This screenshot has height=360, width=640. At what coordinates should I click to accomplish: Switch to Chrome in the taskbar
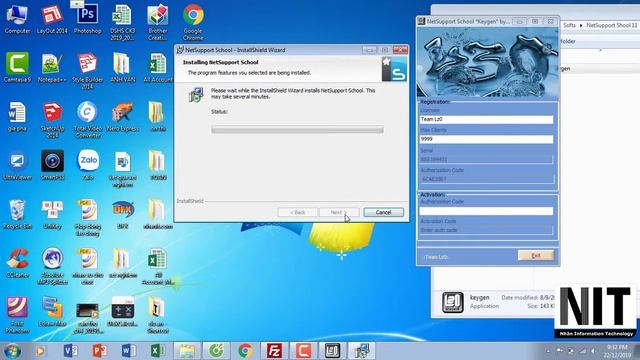point(245,351)
